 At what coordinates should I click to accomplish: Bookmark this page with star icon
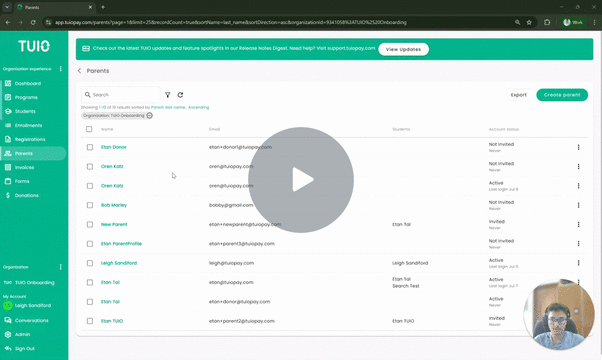529,22
